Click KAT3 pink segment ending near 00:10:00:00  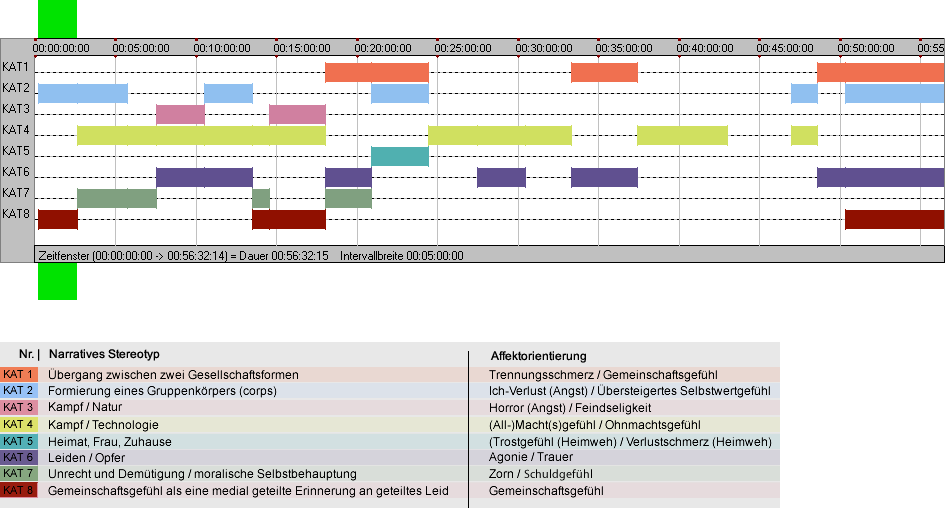180,115
